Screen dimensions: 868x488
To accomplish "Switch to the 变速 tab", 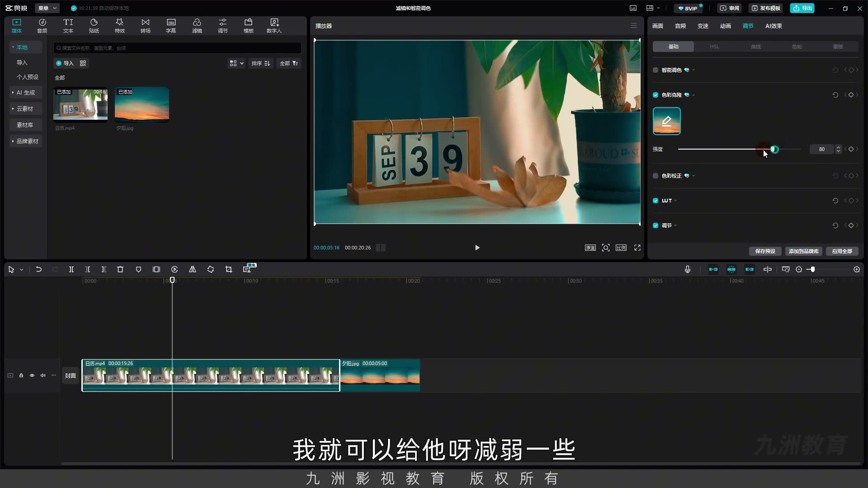I will click(703, 26).
